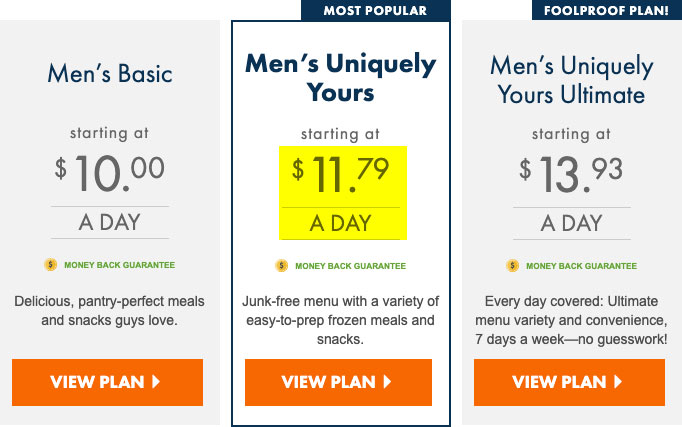Image resolution: width=682 pixels, height=427 pixels.
Task: Click the Foolproof Plan! banner tab
Action: click(x=607, y=10)
